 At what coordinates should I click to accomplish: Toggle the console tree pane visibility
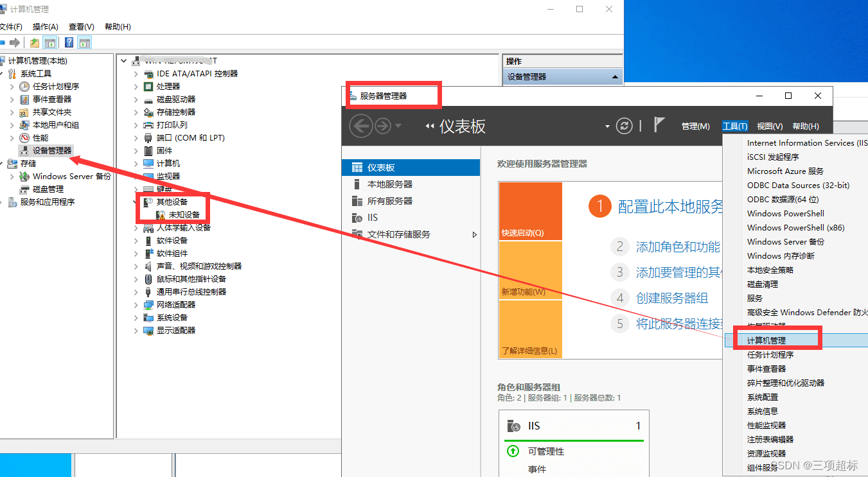(x=49, y=42)
